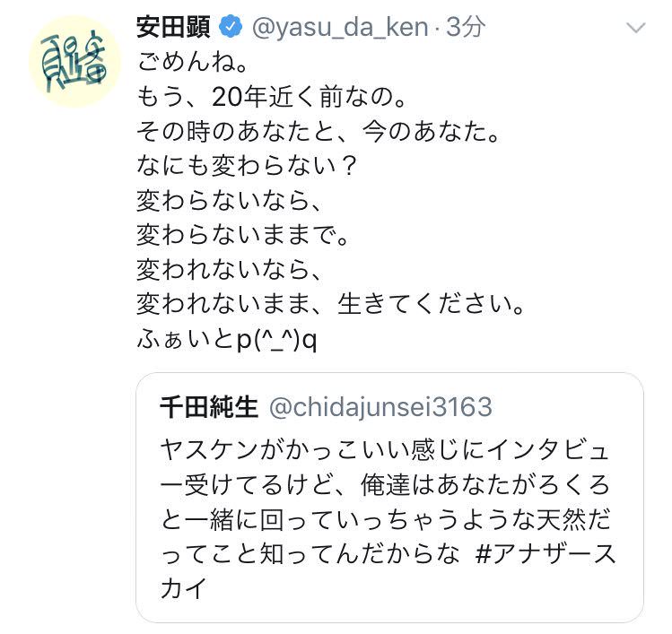Expand the tweet options chevron menu
Viewport: 672px width, 634px height.
tap(635, 29)
